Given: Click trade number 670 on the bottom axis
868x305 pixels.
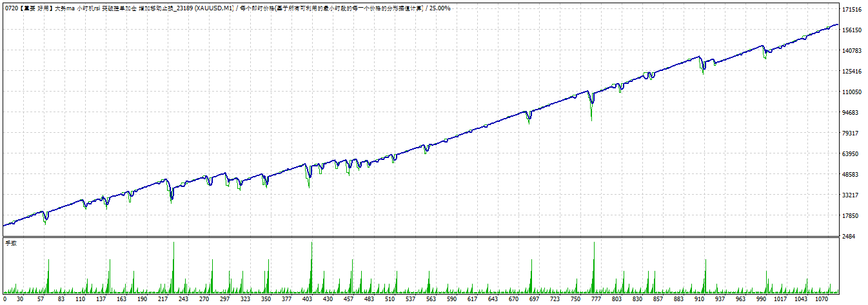Looking at the screenshot, I should pyautogui.click(x=513, y=299).
